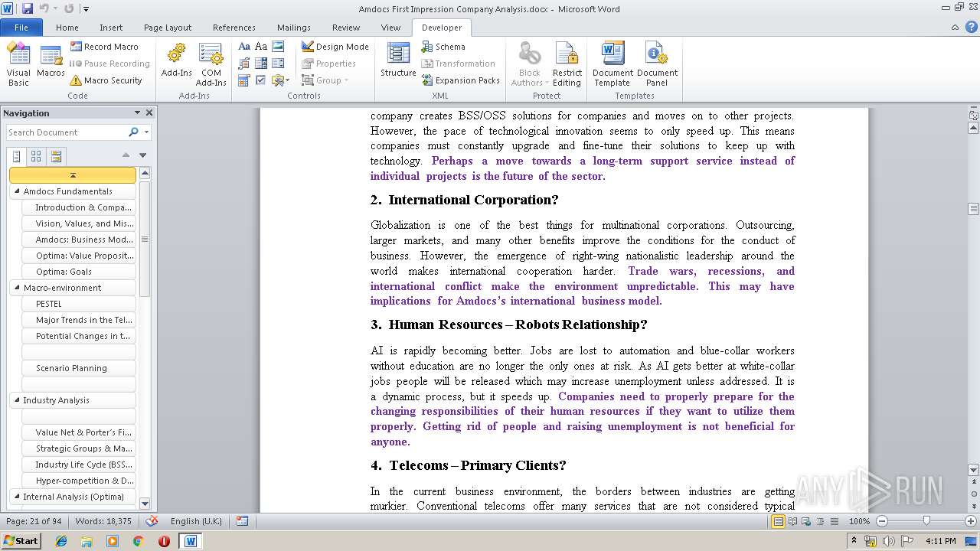Viewport: 980px width, 551px height.
Task: Jump to beginning of document bar
Action: pos(73,175)
